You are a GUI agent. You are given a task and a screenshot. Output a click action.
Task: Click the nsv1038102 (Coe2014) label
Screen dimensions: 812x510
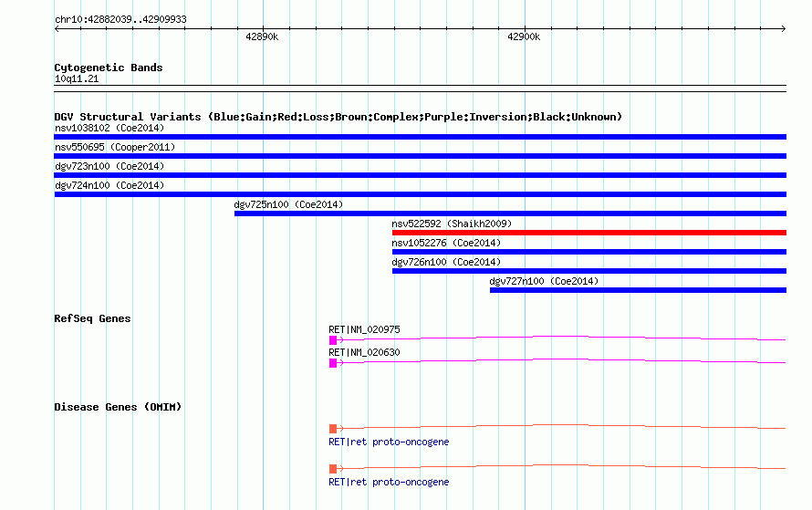pos(109,128)
